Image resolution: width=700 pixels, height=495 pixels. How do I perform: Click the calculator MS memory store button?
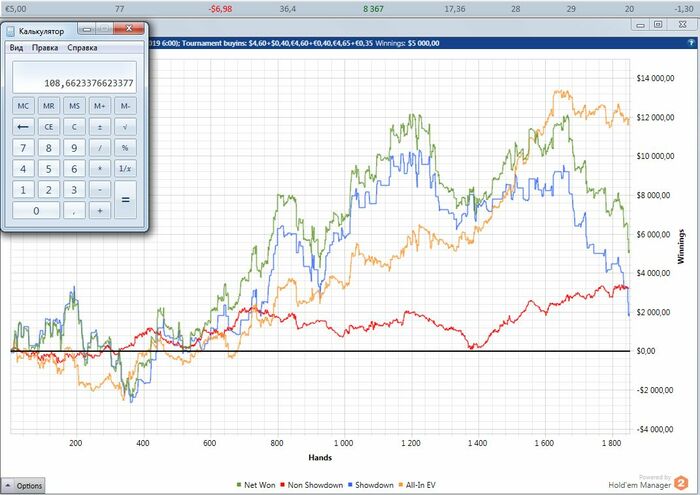[74, 106]
